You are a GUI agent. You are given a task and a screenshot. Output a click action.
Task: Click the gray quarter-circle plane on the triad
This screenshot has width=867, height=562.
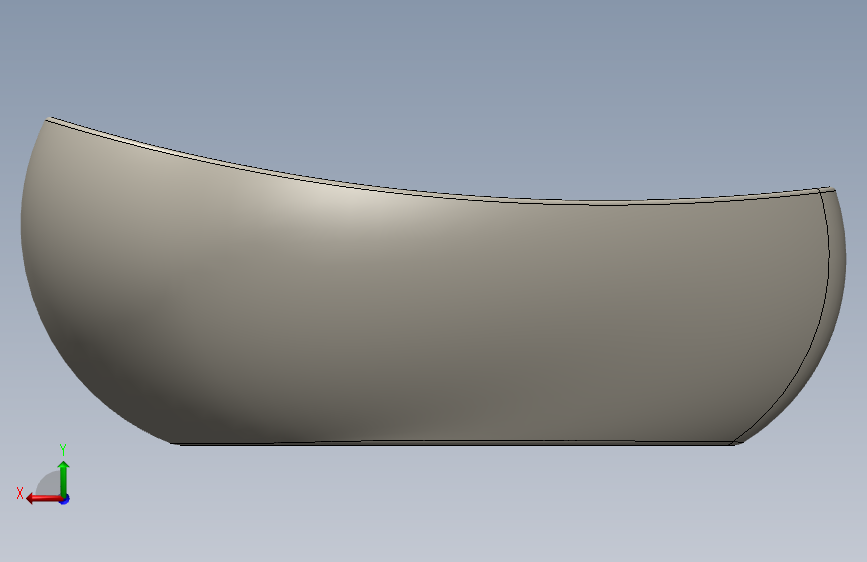[50, 484]
